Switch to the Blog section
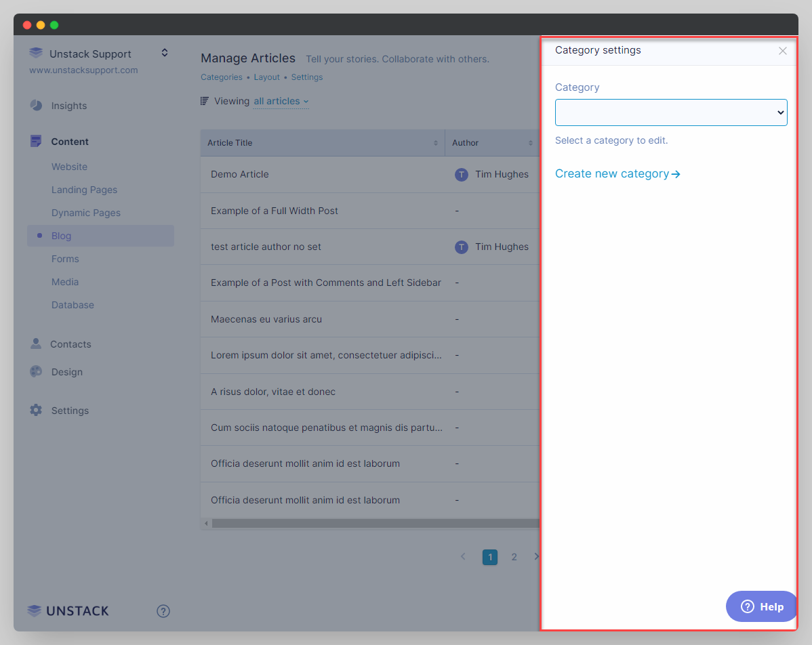This screenshot has height=645, width=812. click(61, 236)
